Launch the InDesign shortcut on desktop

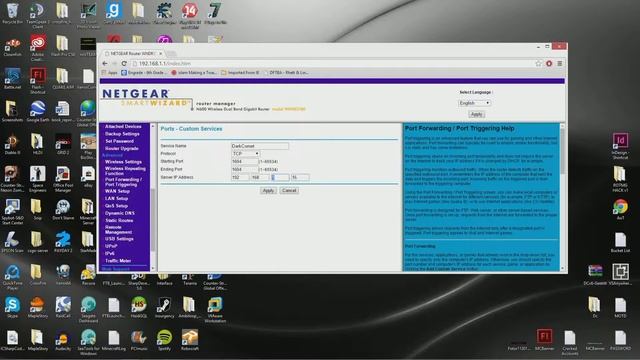620,146
